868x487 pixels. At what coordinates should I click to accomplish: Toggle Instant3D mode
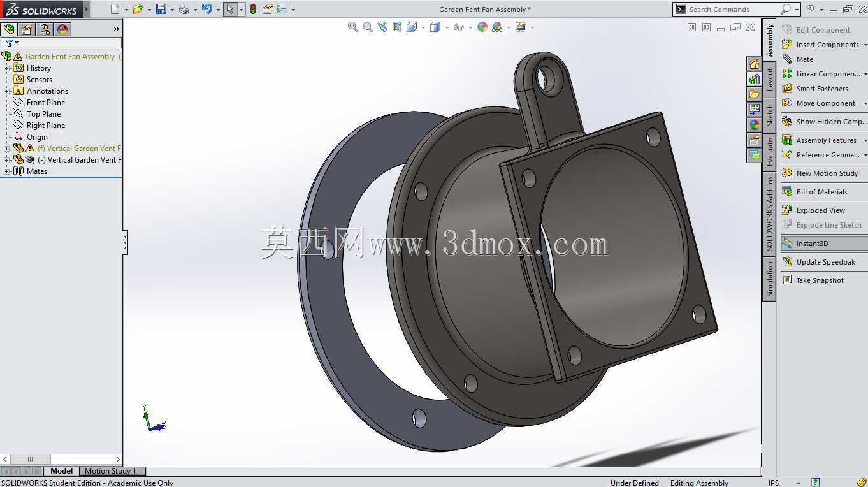(x=823, y=243)
